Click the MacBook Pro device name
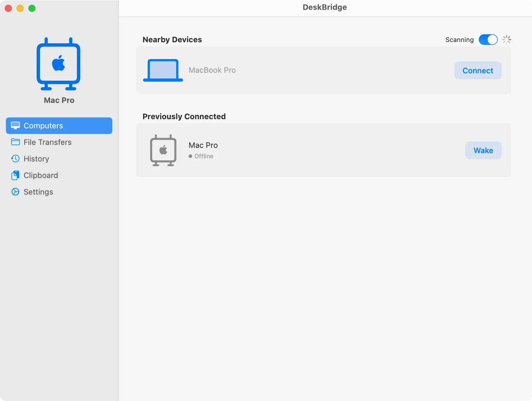 [x=212, y=70]
